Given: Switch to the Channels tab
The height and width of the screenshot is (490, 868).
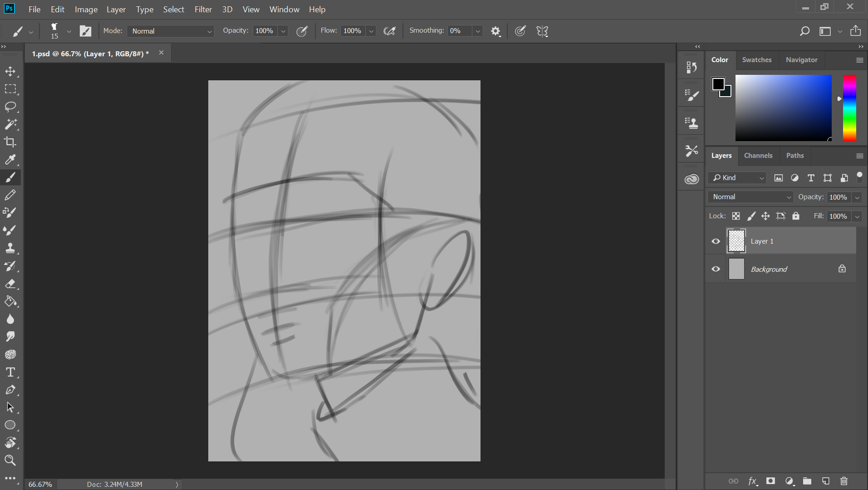Looking at the screenshot, I should point(758,156).
